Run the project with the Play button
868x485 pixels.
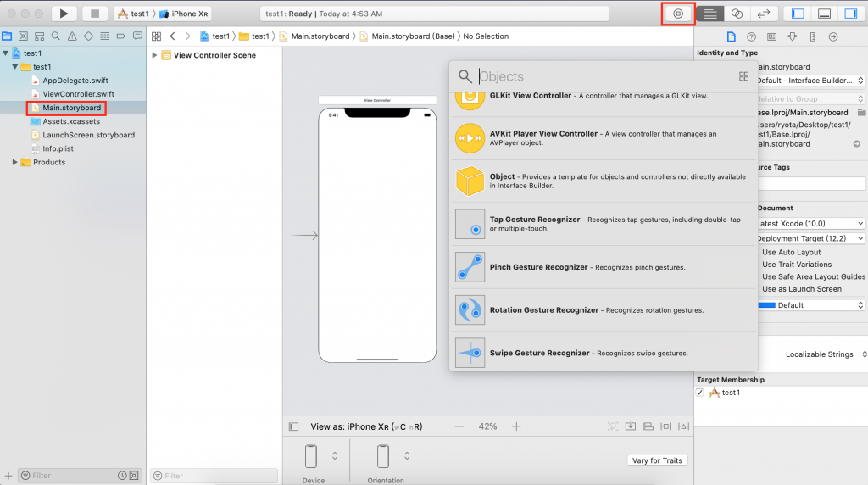pos(64,14)
